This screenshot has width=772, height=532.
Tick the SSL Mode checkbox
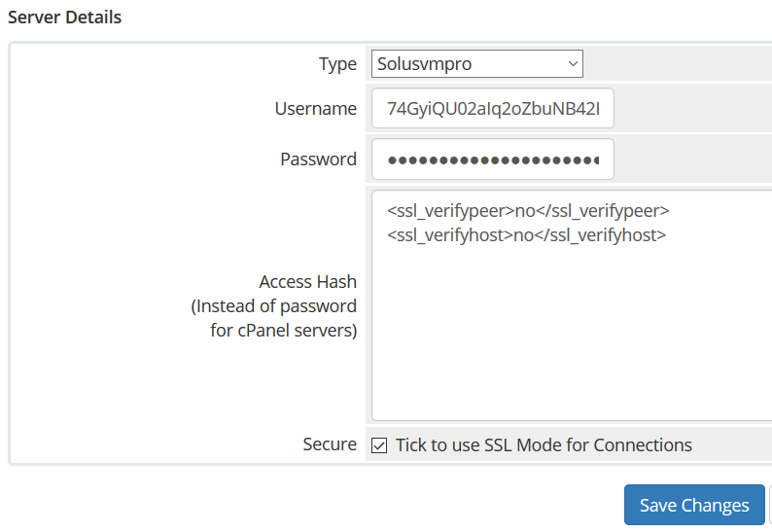(x=379, y=445)
